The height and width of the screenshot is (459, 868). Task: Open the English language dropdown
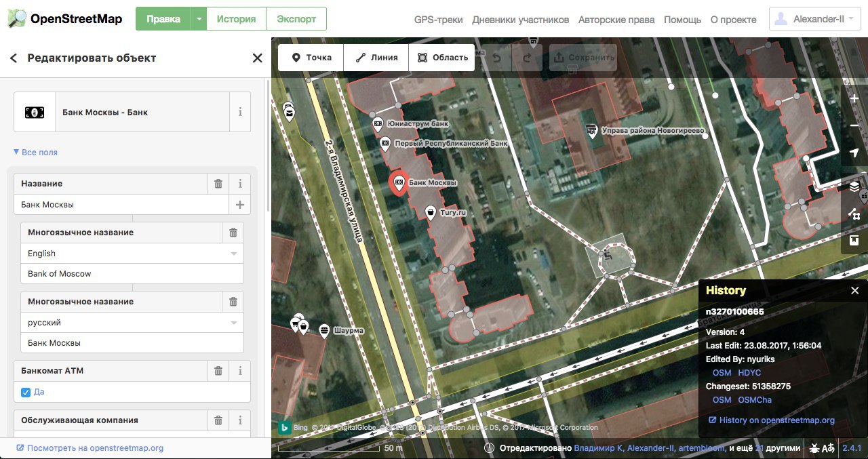[x=234, y=254]
